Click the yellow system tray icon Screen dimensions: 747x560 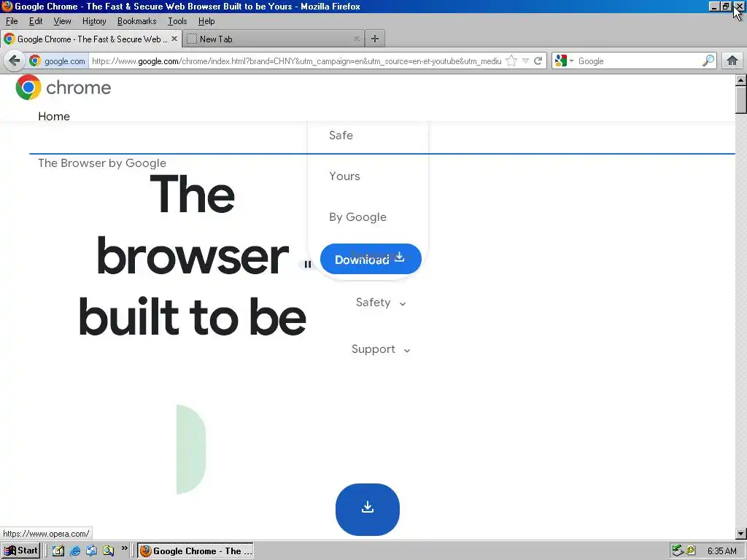point(690,551)
